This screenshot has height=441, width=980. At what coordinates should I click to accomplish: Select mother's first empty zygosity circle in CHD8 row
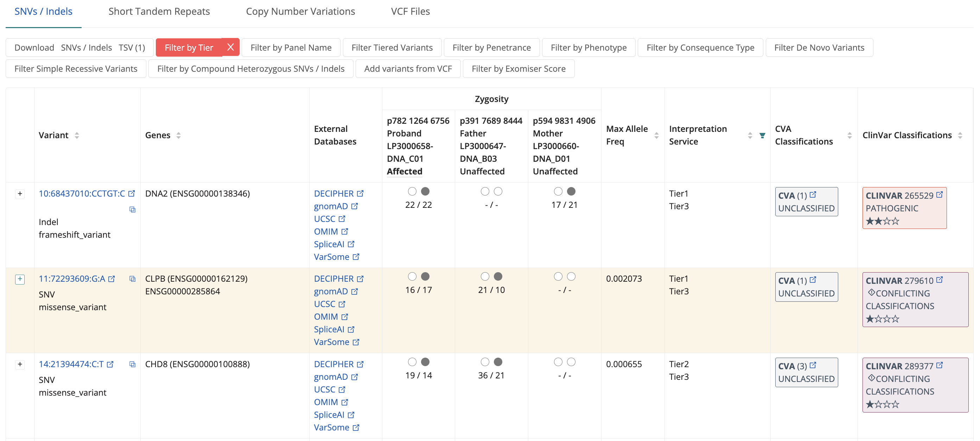point(558,362)
